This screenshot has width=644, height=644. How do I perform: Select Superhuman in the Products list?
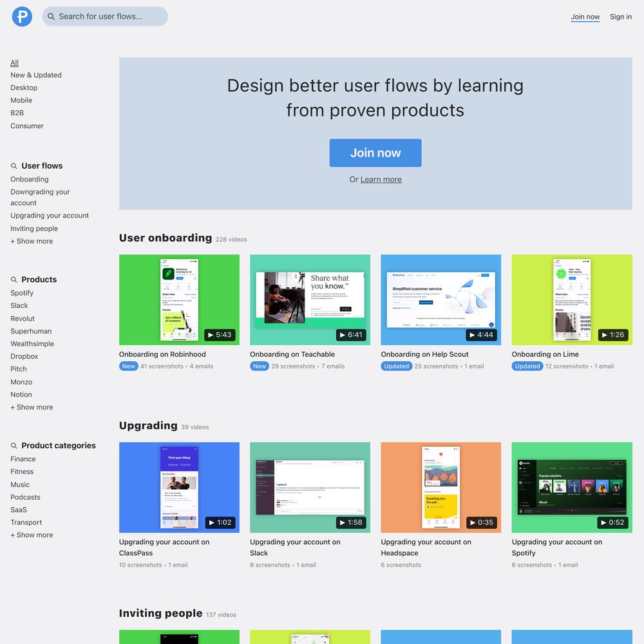[31, 332]
